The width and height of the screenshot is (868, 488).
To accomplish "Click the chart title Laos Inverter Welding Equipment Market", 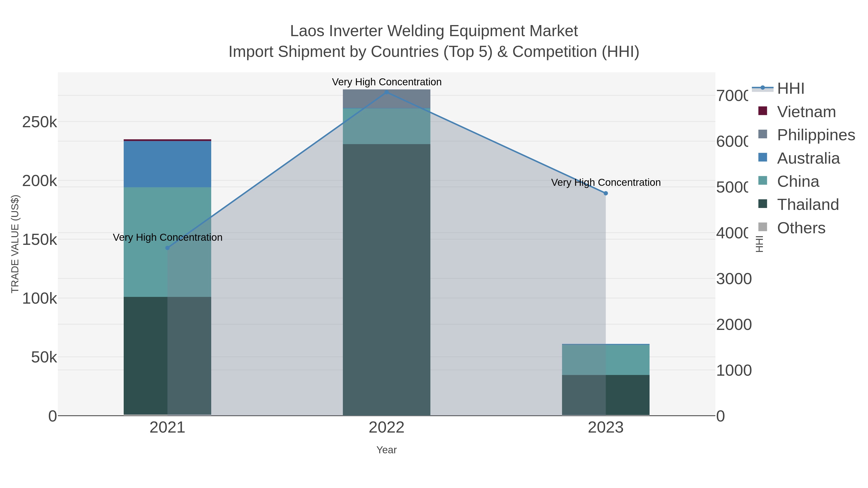I will (434, 31).
